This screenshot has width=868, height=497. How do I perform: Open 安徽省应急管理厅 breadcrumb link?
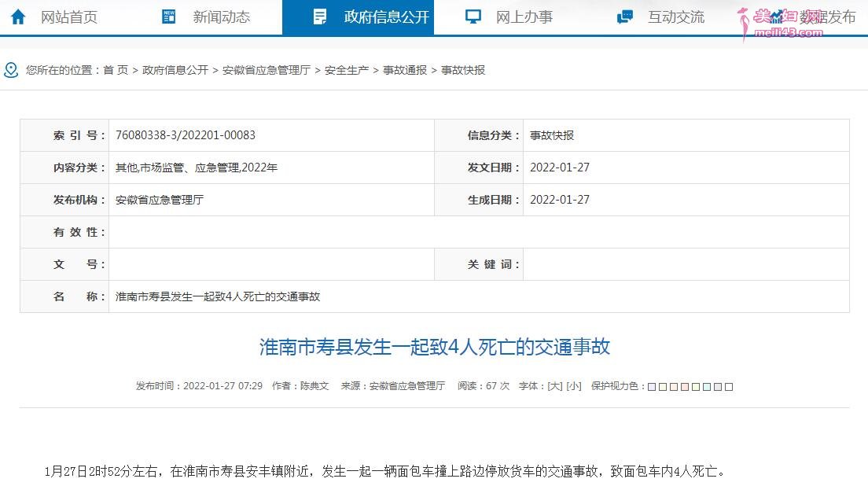point(267,70)
